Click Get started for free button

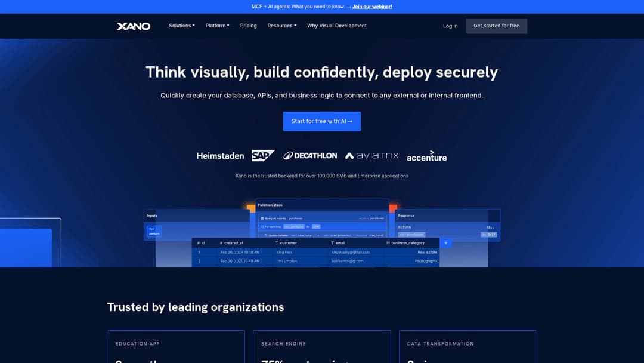click(496, 26)
